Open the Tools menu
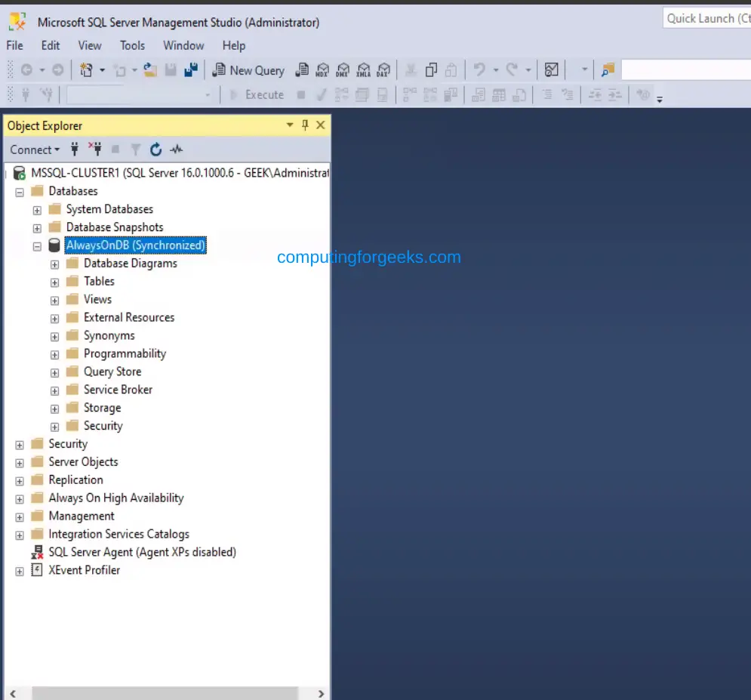Viewport: 751px width, 700px height. [132, 45]
